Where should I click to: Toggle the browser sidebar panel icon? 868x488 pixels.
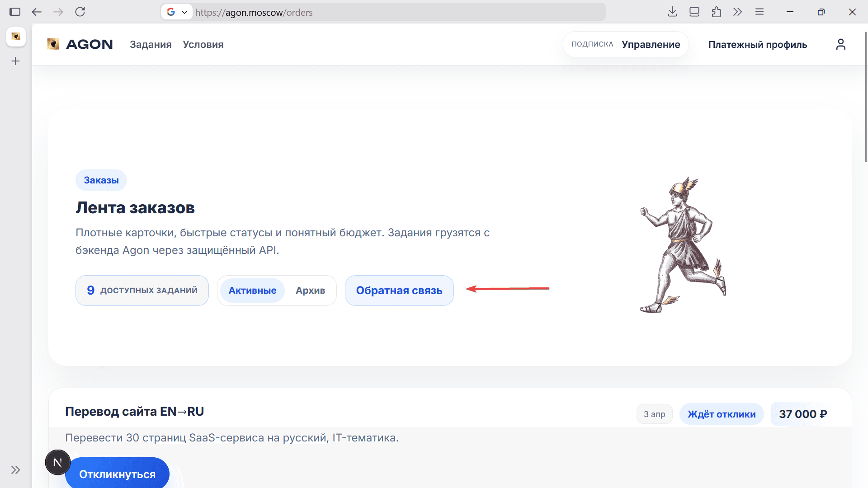15,12
